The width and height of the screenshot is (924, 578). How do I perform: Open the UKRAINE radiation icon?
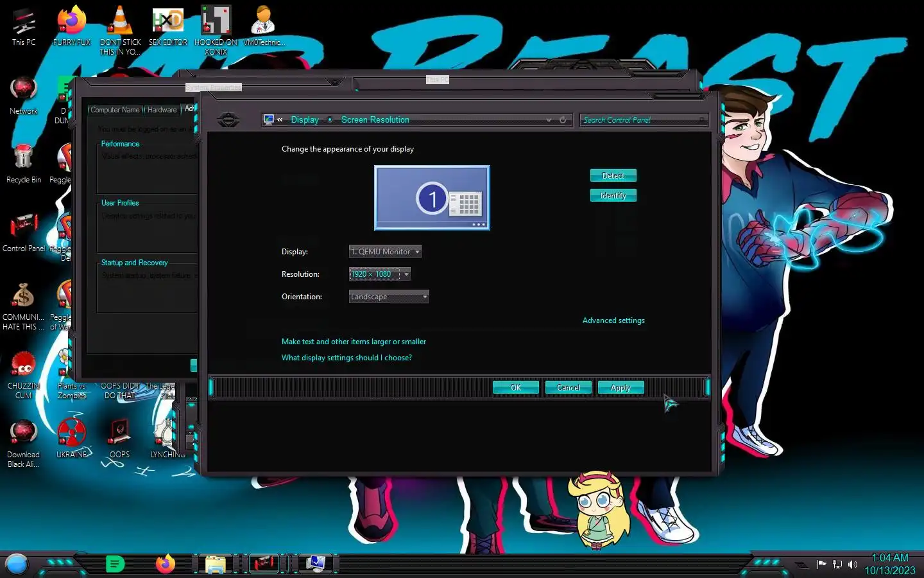(72, 438)
